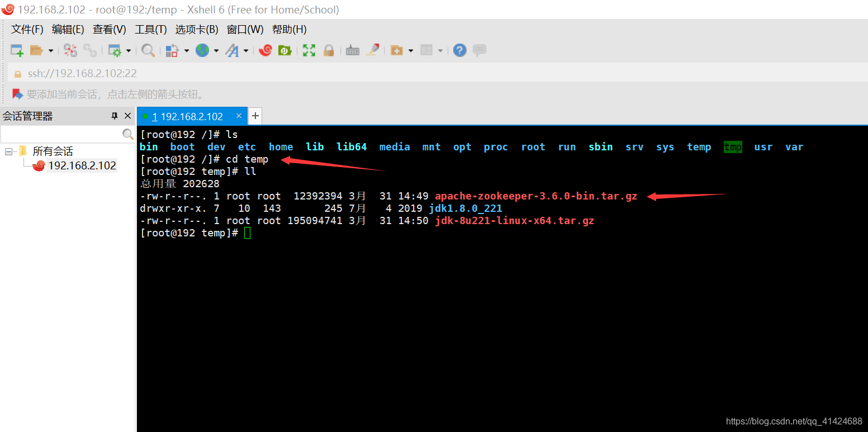
Task: Click jdk1.8.0_221 directory name
Action: point(466,208)
